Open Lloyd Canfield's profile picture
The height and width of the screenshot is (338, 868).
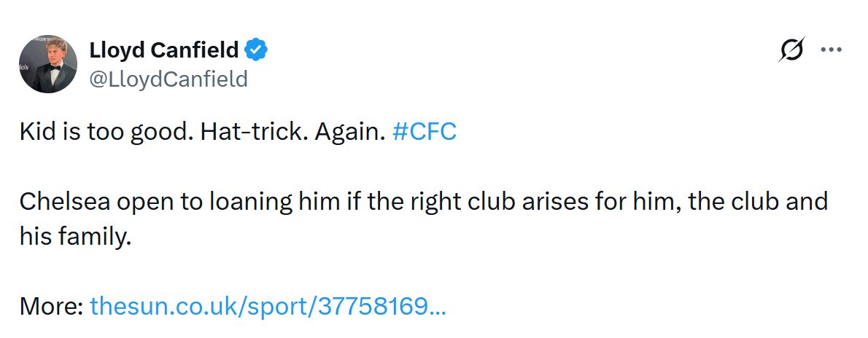48,64
